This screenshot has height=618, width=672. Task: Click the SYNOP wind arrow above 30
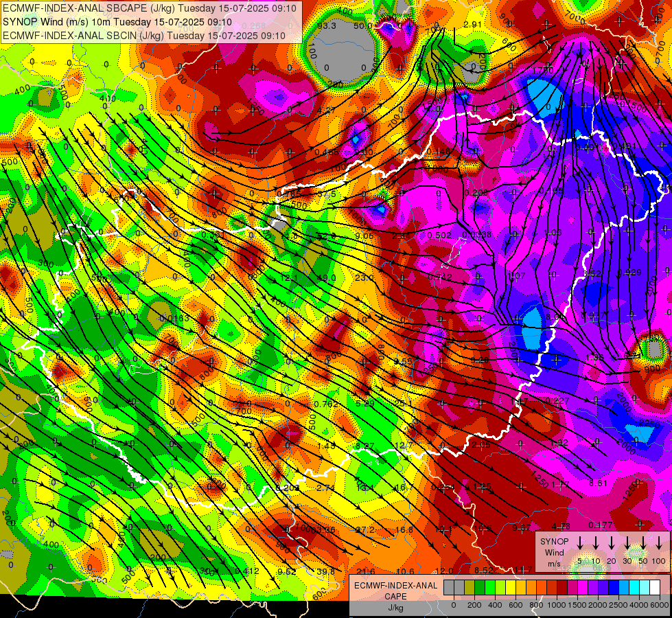click(x=627, y=543)
